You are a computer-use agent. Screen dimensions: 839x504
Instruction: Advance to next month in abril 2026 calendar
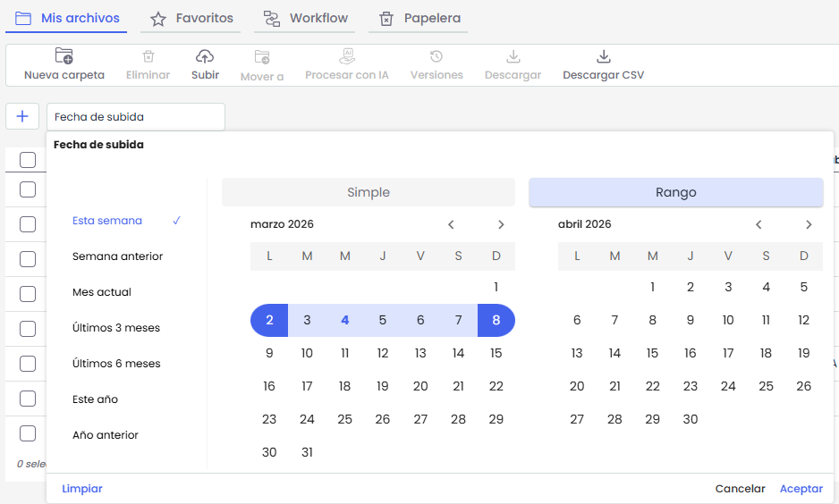[809, 224]
